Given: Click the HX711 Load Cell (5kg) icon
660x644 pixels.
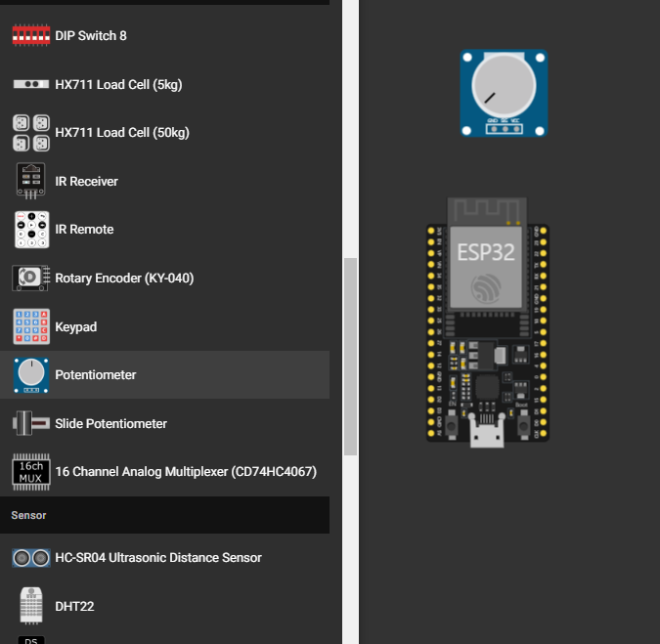Looking at the screenshot, I should [x=31, y=84].
